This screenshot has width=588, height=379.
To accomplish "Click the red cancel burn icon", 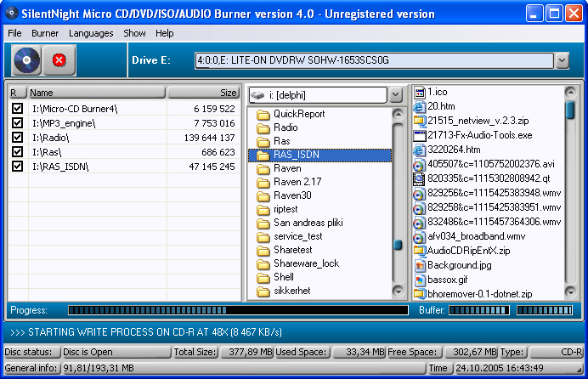I will click(59, 60).
